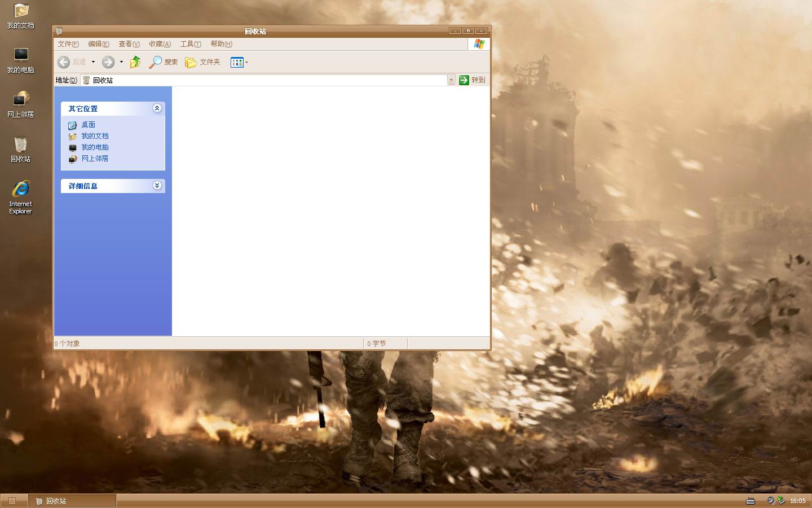The height and width of the screenshot is (508, 812).
Task: Maximize the 回收站 window
Action: (468, 31)
